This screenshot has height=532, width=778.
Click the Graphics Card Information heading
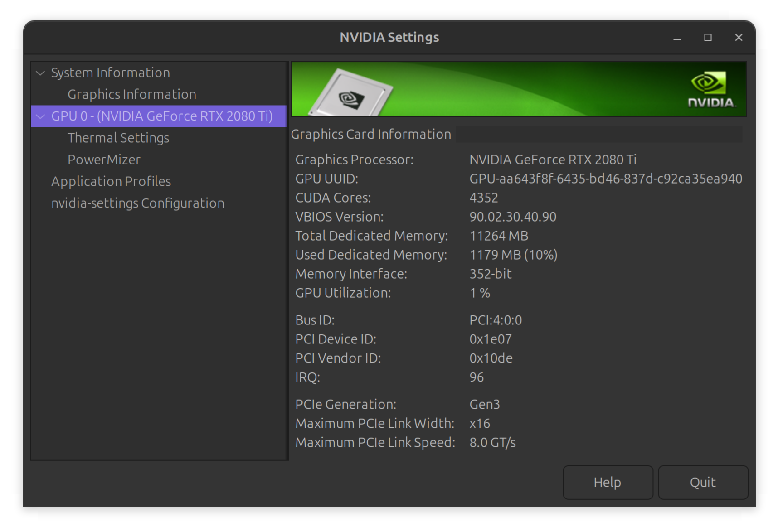(370, 134)
